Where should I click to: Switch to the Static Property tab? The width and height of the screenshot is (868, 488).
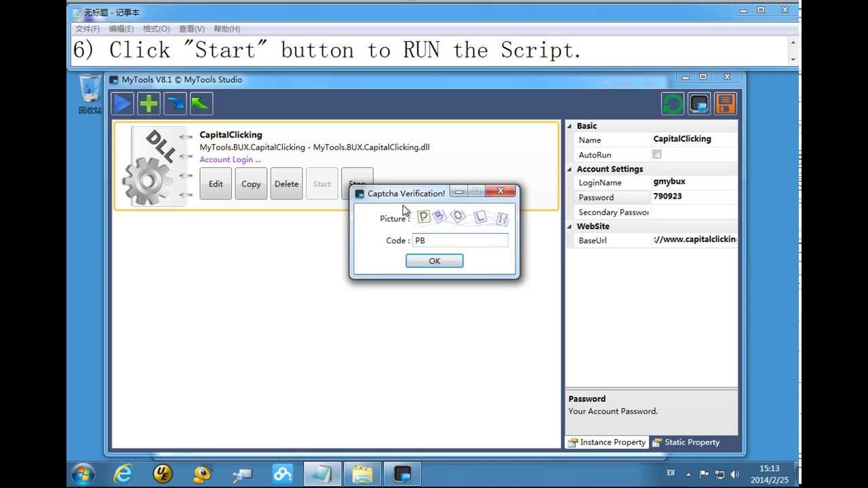click(686, 442)
